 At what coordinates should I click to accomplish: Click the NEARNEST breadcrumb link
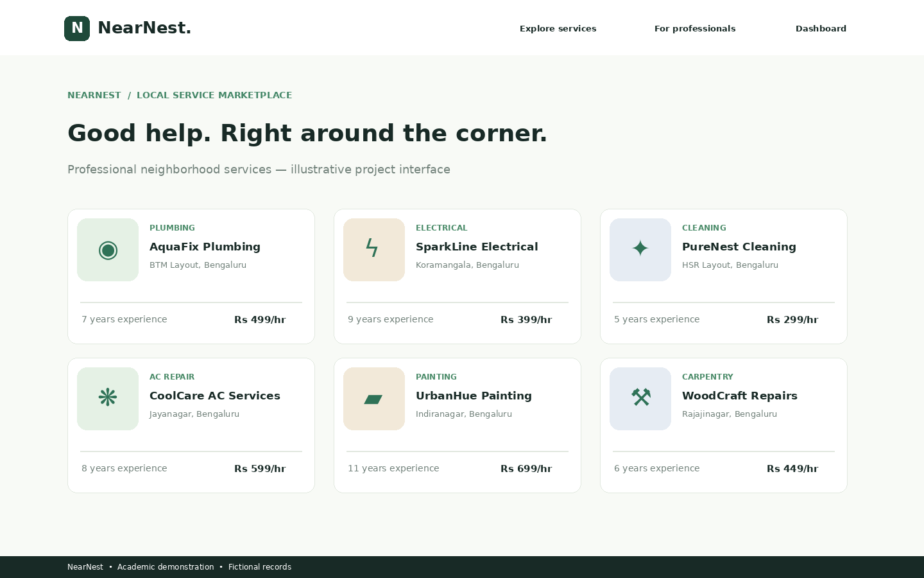pyautogui.click(x=94, y=95)
